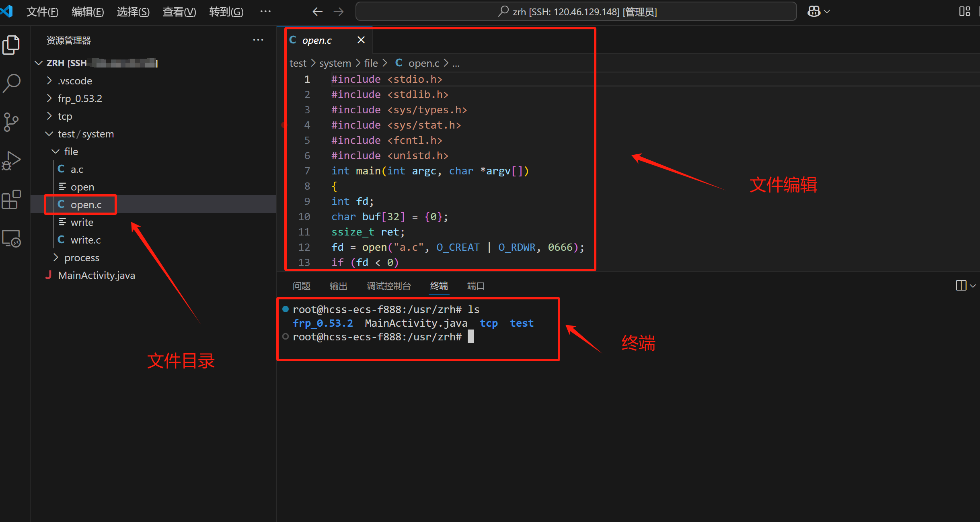Screen dimensions: 980x522
Task: Open write.c in the file tree
Action: tap(85, 240)
